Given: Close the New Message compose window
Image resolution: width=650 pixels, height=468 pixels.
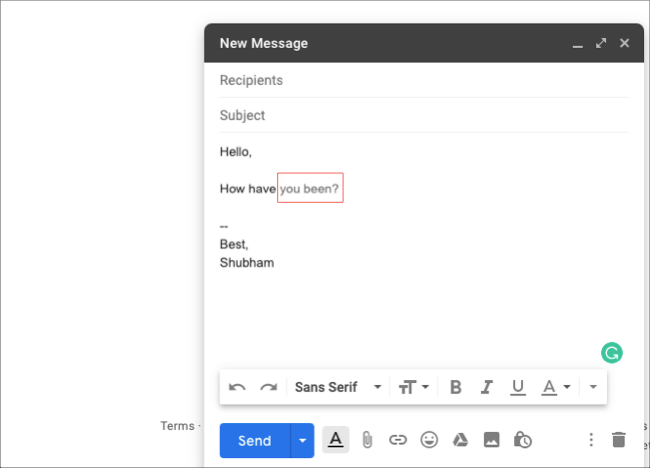Looking at the screenshot, I should pyautogui.click(x=624, y=43).
